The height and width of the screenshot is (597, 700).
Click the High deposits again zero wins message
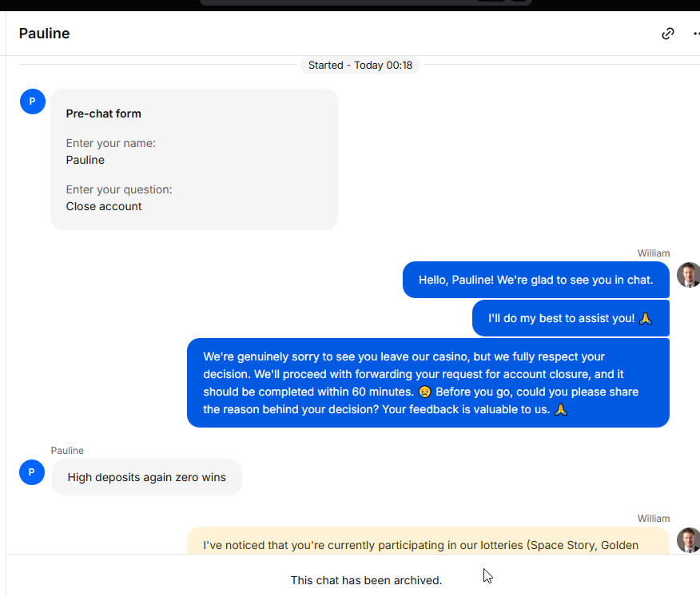point(147,477)
